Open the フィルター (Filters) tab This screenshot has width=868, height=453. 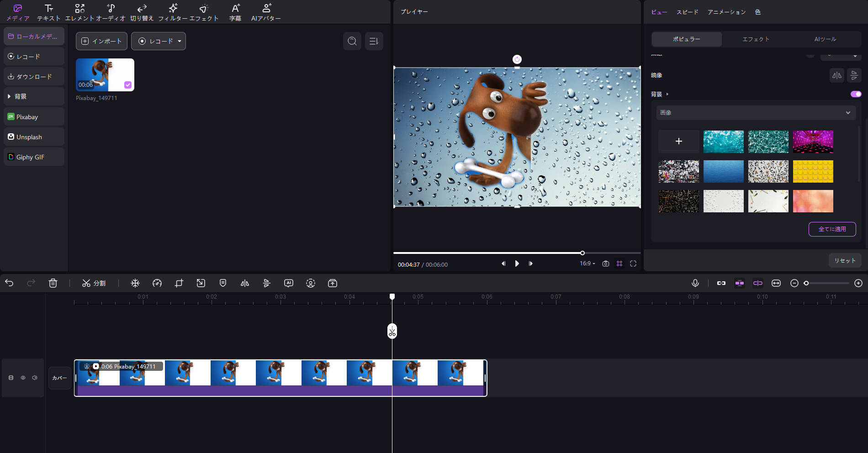pyautogui.click(x=173, y=12)
